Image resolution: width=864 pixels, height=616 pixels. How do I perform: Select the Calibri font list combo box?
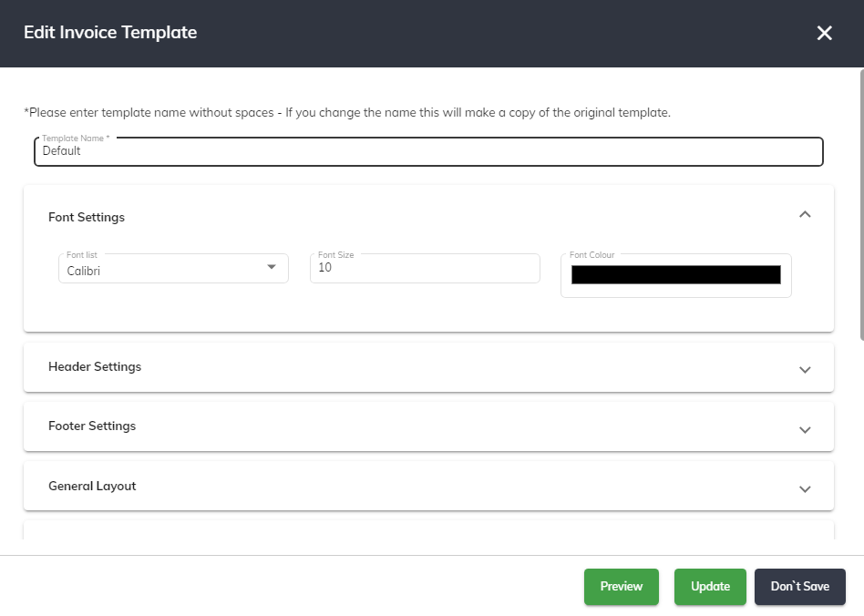pos(173,268)
